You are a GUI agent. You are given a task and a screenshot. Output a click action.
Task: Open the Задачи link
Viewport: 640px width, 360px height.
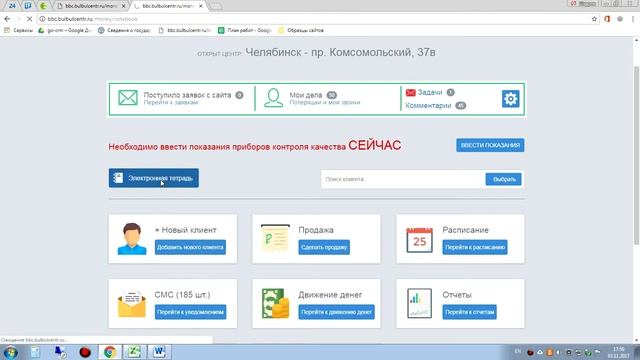coord(430,93)
